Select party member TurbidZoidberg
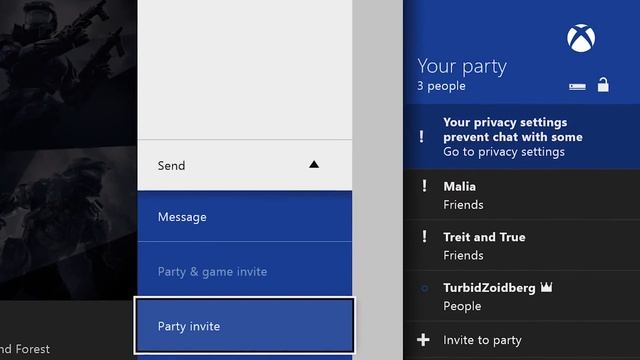640x360 pixels. click(x=522, y=296)
